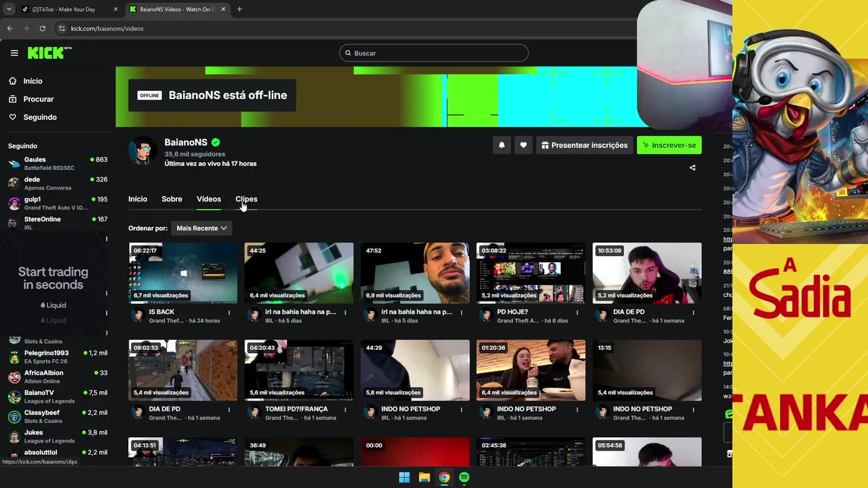Open the Mais Recente sort dropdown

[201, 228]
